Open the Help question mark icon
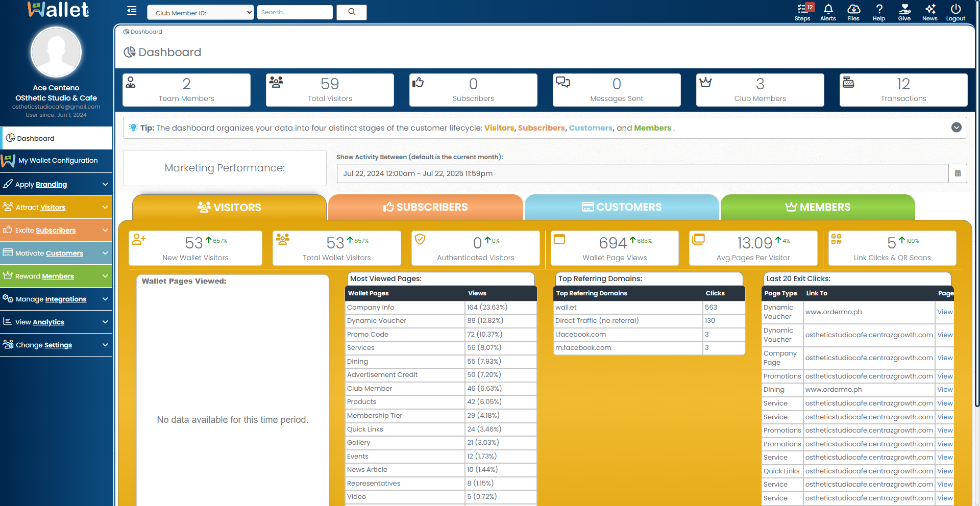 (879, 12)
